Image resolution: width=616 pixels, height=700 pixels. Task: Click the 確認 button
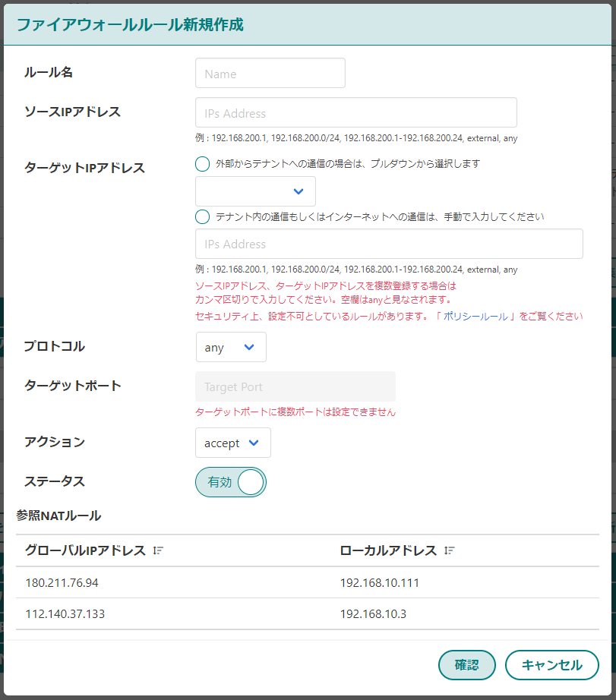click(x=467, y=665)
